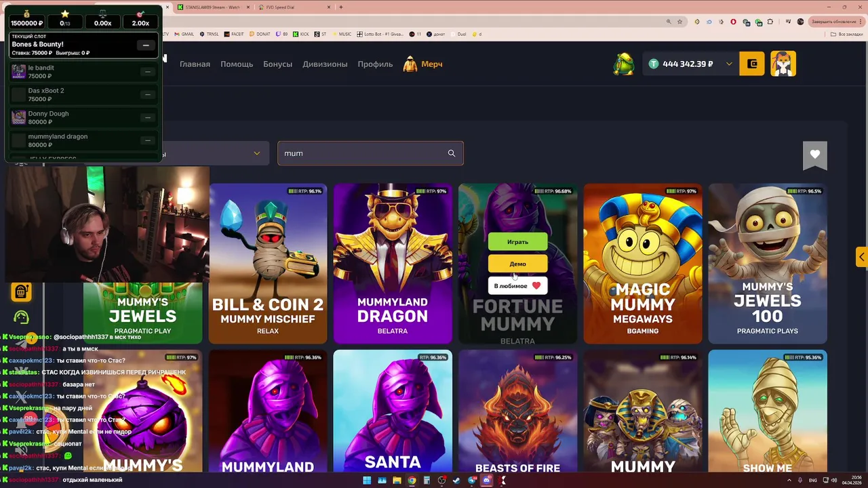
Task: Click the star icon in the overlay
Action: pos(65,14)
